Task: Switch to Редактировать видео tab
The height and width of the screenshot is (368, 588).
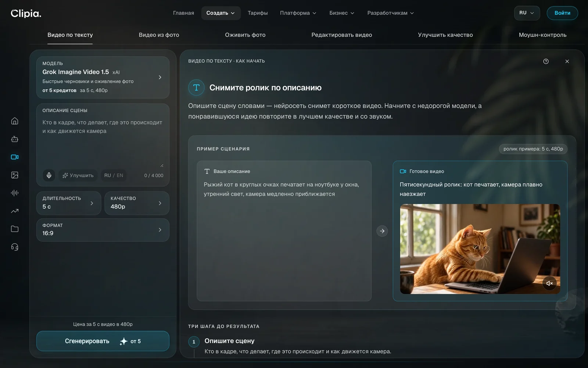Action: tap(342, 35)
